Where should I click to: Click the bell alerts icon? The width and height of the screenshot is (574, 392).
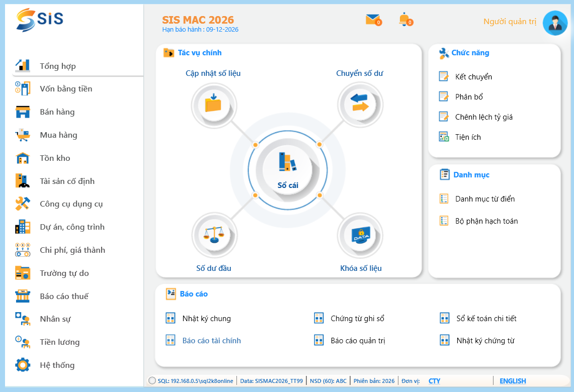pyautogui.click(x=404, y=20)
